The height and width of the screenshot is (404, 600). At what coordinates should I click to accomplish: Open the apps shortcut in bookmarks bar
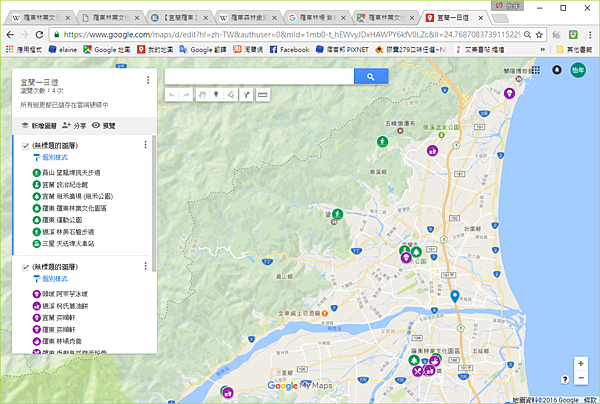point(23,49)
